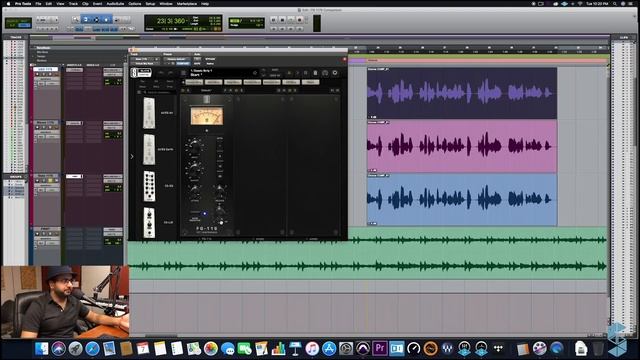640x360 pixels.
Task: Select the blue audio clip
Action: (x=462, y=199)
